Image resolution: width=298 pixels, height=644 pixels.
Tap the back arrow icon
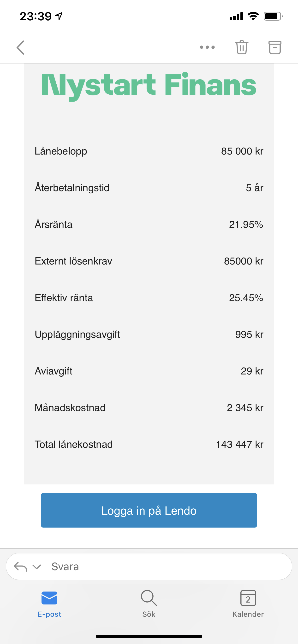click(21, 47)
